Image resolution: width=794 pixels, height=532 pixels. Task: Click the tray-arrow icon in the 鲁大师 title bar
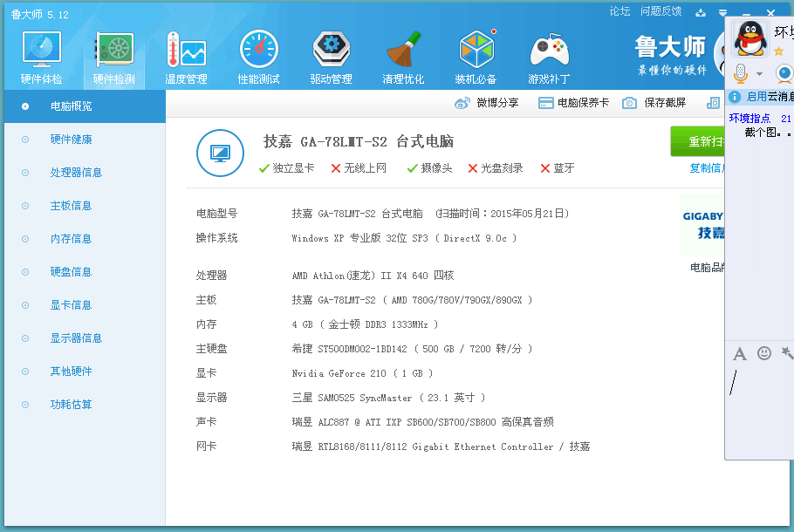[701, 13]
